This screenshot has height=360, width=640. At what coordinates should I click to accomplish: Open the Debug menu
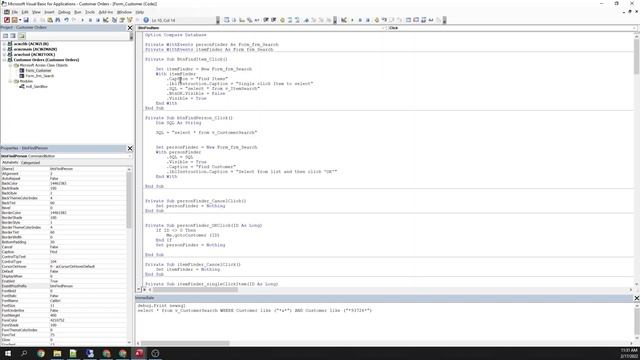pyautogui.click(x=64, y=12)
